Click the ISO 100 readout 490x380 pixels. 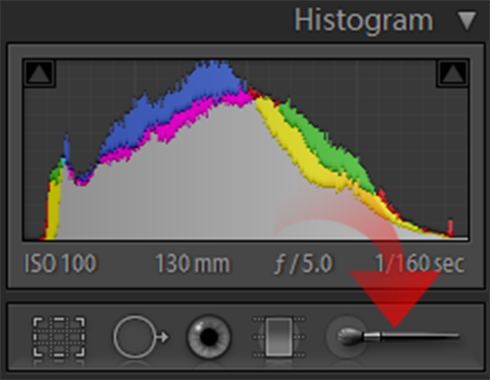(61, 263)
